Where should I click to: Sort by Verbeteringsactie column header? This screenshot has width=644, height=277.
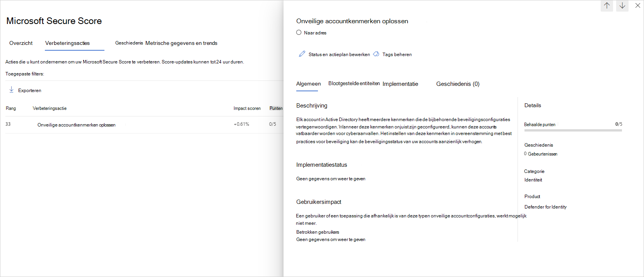click(x=50, y=108)
